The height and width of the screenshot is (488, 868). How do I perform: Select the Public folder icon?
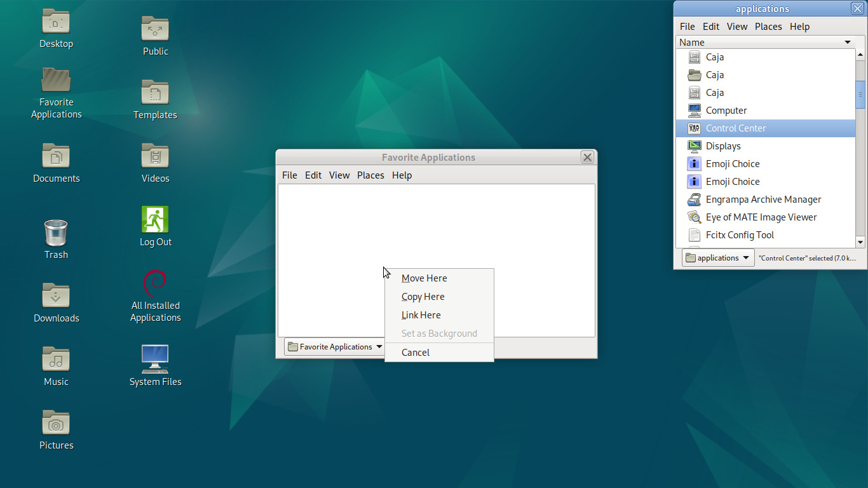pyautogui.click(x=155, y=29)
